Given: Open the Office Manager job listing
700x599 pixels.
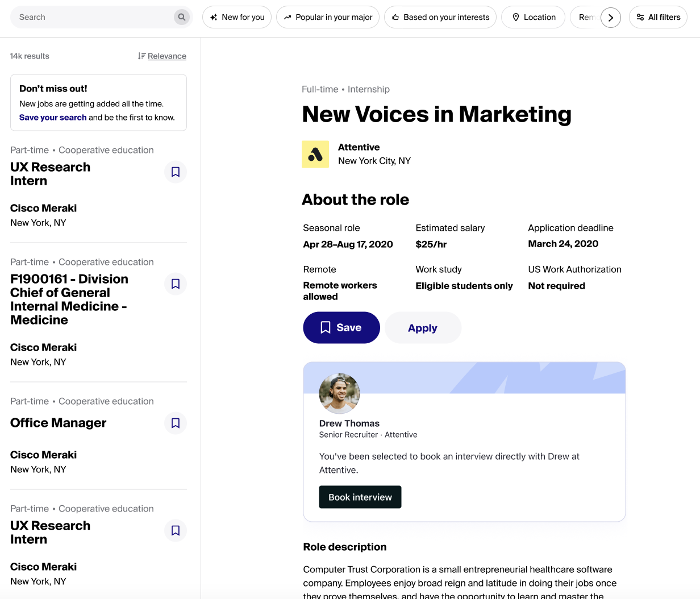Looking at the screenshot, I should coord(59,423).
